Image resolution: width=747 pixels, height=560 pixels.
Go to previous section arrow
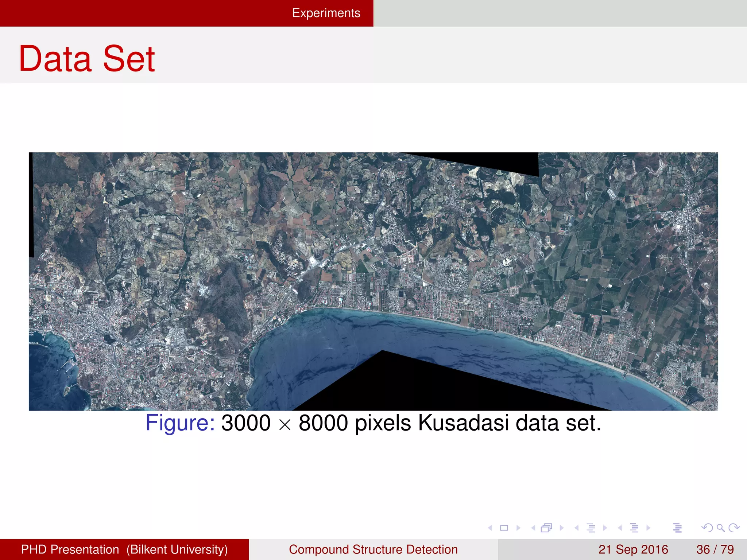coord(620,528)
